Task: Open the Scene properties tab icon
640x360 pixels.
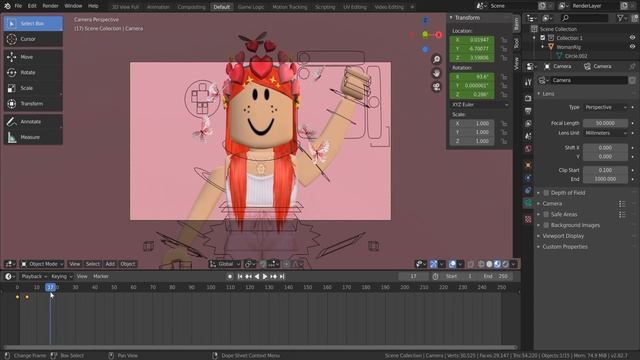Action: pyautogui.click(x=528, y=136)
